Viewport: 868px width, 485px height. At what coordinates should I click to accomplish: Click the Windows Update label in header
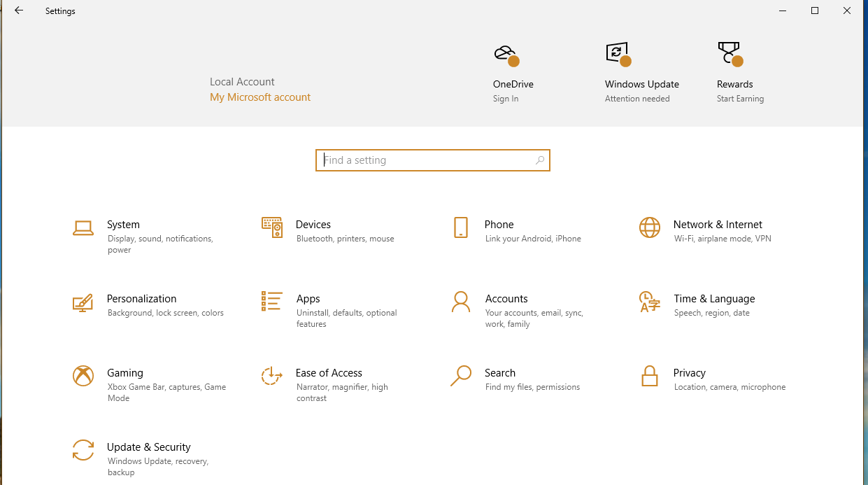click(642, 84)
